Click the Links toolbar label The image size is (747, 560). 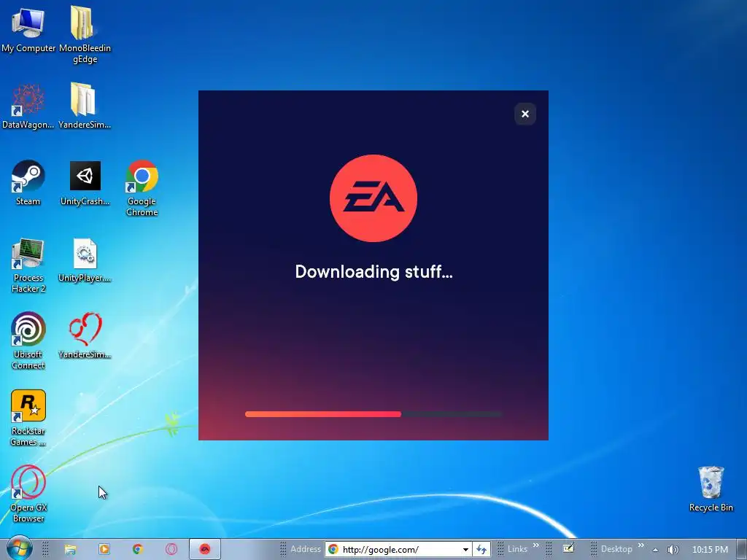pos(517,549)
